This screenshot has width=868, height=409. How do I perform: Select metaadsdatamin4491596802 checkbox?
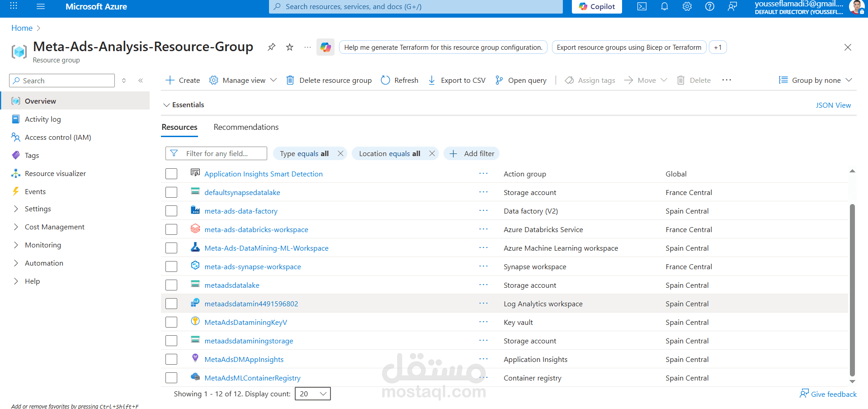pos(171,304)
